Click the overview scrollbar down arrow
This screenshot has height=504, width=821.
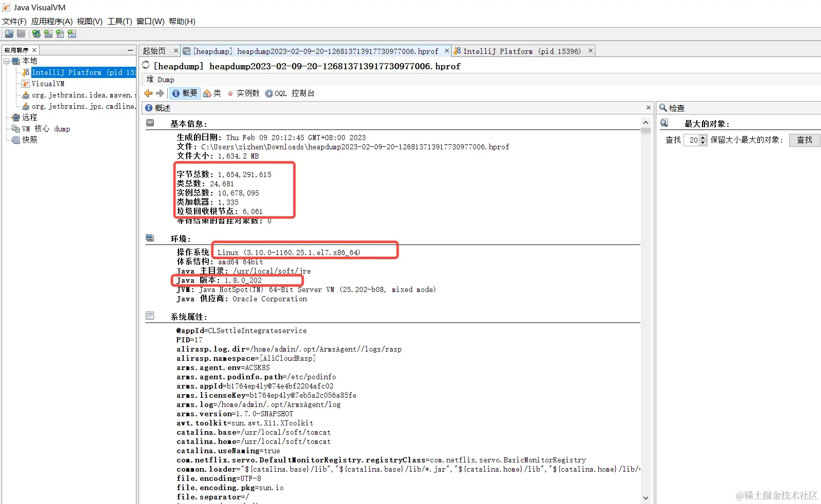point(646,498)
